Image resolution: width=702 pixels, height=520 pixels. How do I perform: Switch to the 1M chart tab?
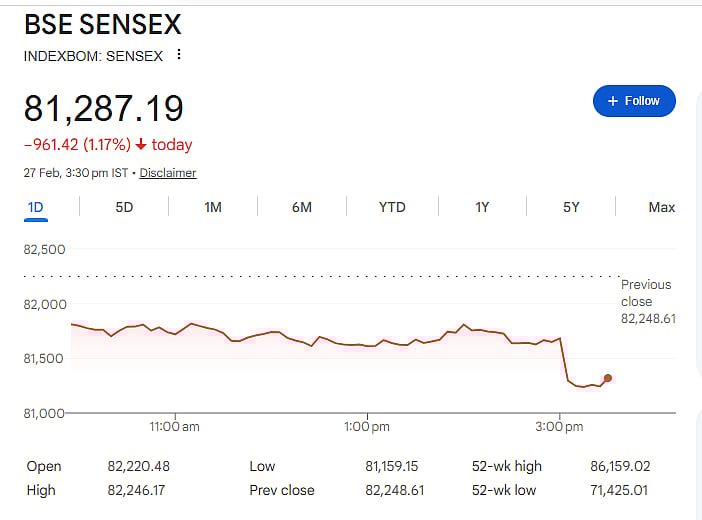[213, 207]
